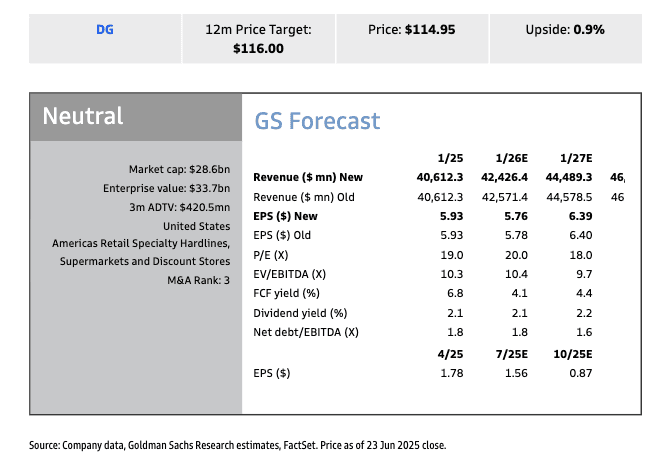Open the DG ticker link
The height and width of the screenshot is (466, 649).
pyautogui.click(x=104, y=30)
